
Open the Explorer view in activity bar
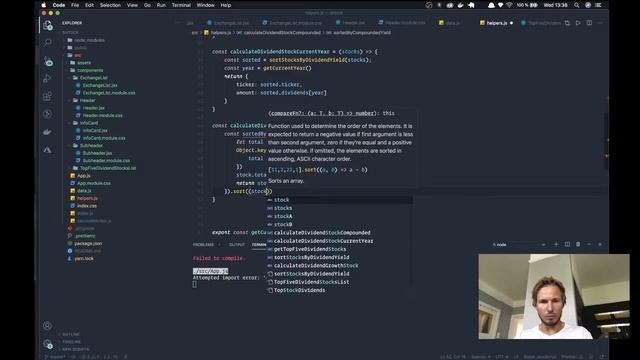[47, 25]
